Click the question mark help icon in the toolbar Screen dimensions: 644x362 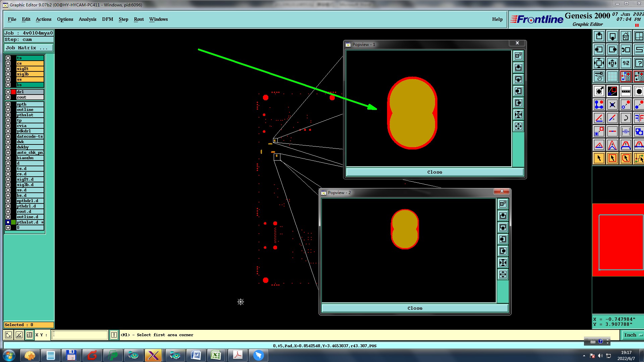click(x=639, y=63)
